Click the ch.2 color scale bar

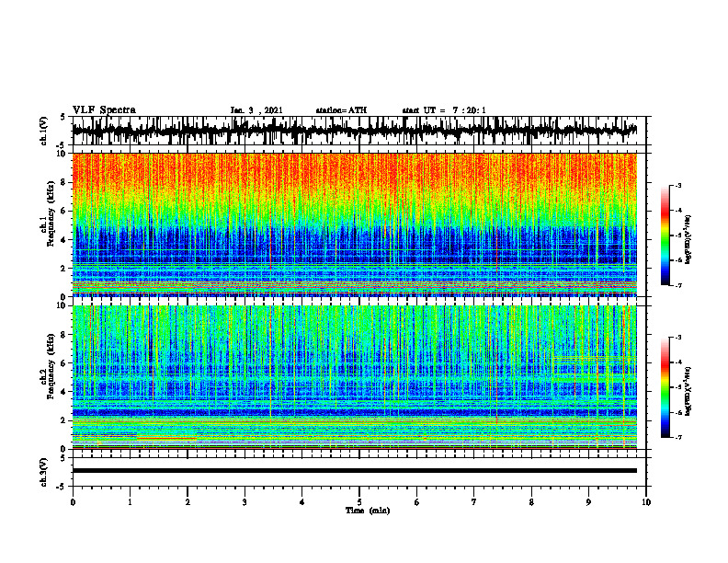tap(665, 387)
